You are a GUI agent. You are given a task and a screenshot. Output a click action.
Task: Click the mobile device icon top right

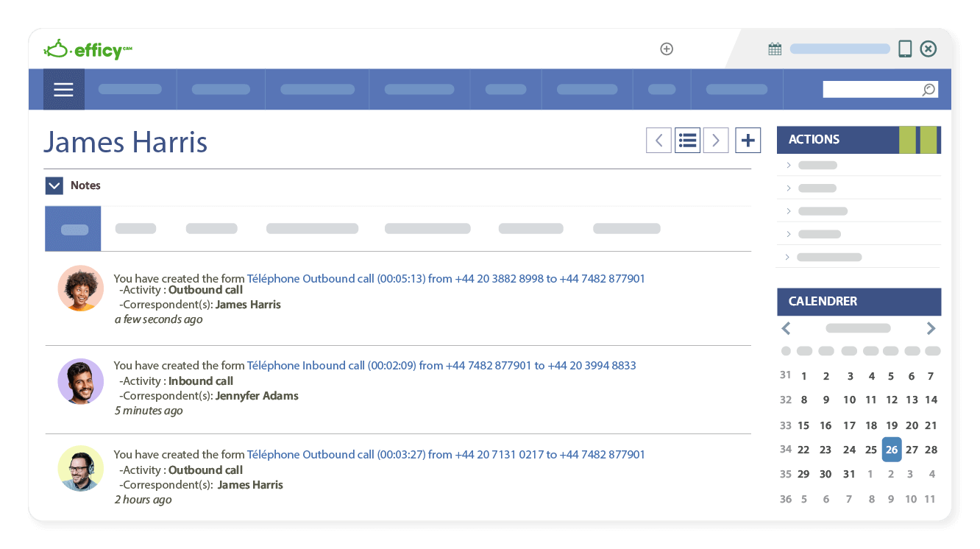[x=904, y=49]
